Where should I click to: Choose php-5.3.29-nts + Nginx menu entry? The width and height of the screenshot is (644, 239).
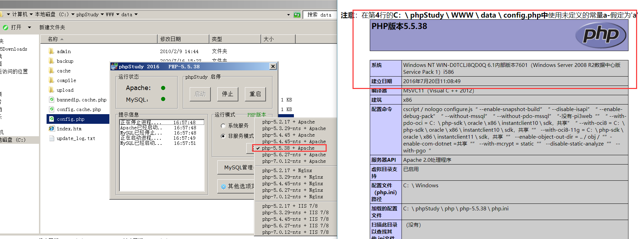(292, 177)
